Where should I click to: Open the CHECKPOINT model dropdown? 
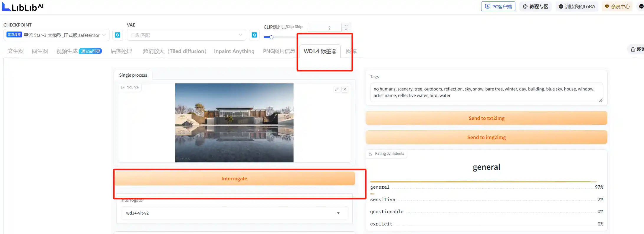pos(57,35)
